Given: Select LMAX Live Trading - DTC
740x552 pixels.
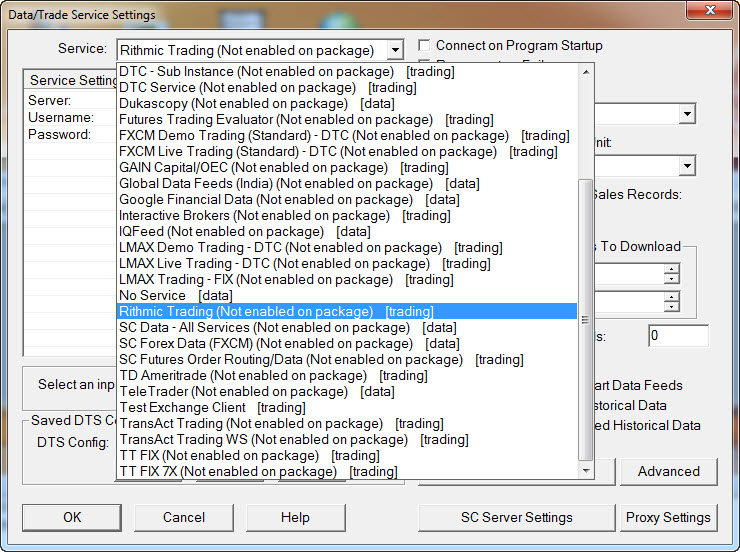Looking at the screenshot, I should [x=346, y=264].
